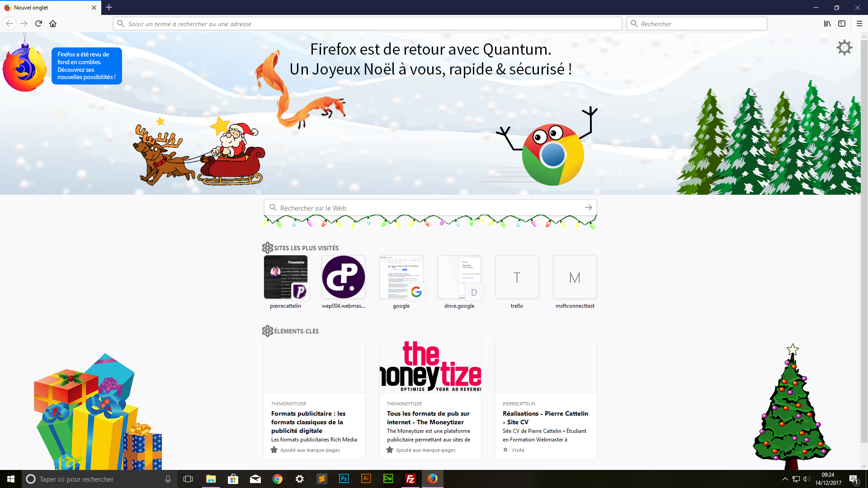Focus the address bar field

coord(368,23)
